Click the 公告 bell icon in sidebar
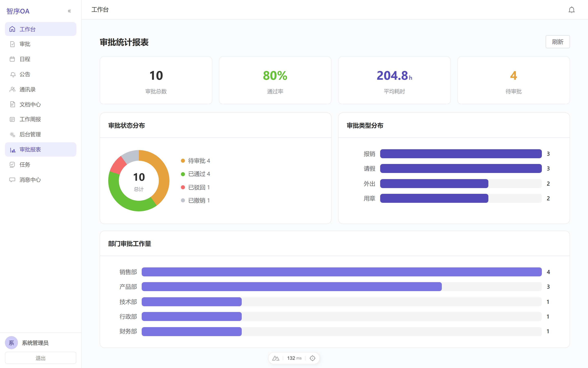 [12, 74]
